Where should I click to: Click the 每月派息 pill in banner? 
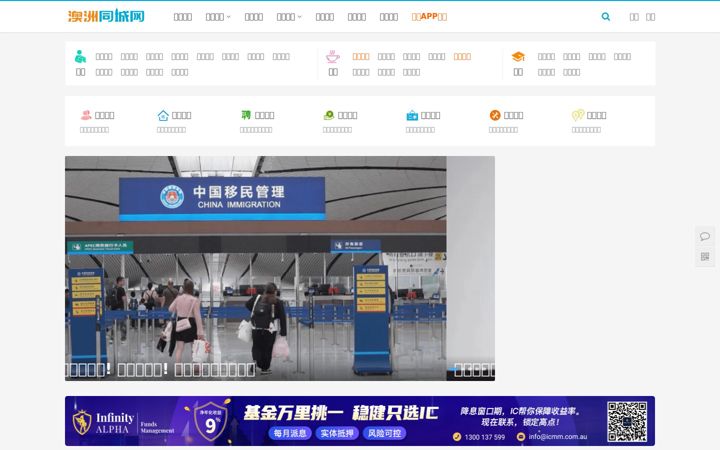[290, 433]
